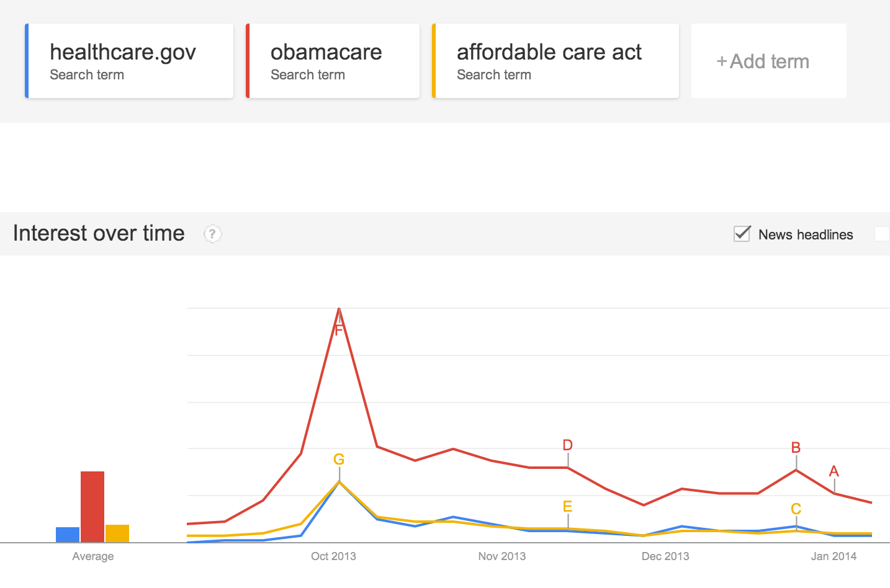Click news headline marker F
The width and height of the screenshot is (890, 588).
tap(339, 330)
